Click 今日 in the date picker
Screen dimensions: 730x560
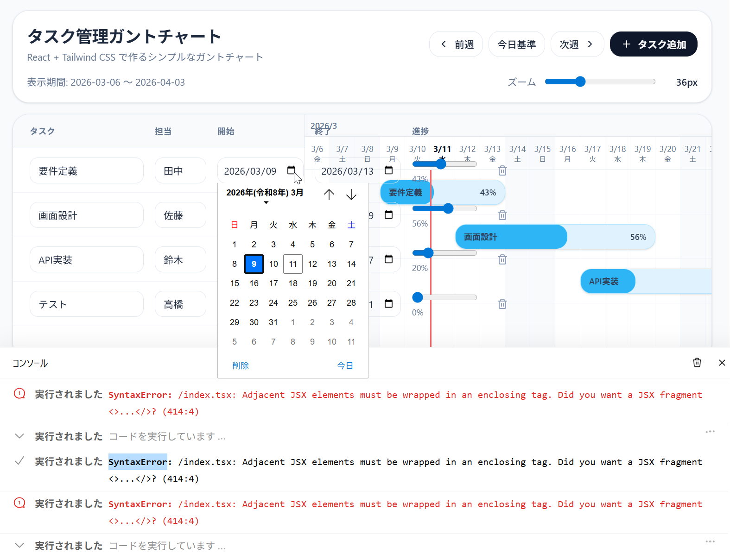pos(345,365)
